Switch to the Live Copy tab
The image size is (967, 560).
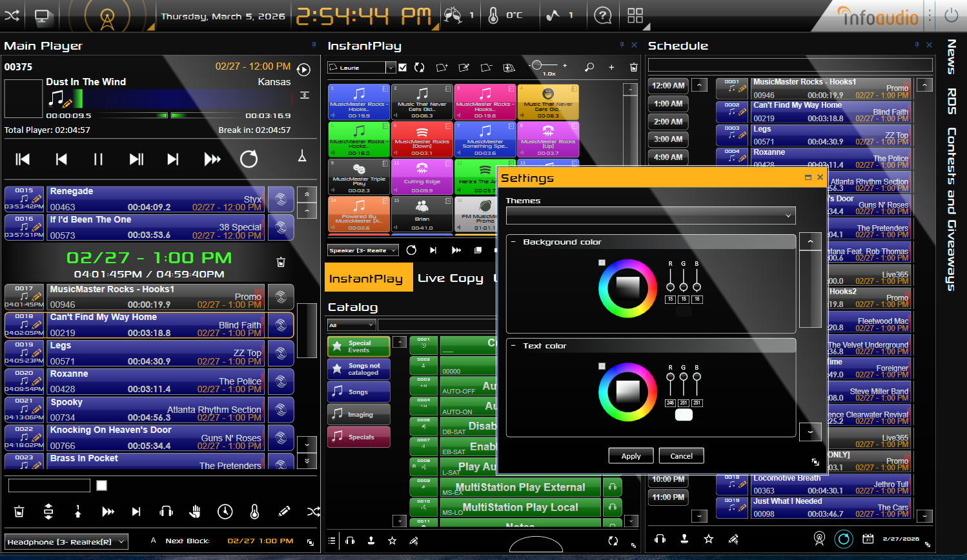click(x=451, y=277)
